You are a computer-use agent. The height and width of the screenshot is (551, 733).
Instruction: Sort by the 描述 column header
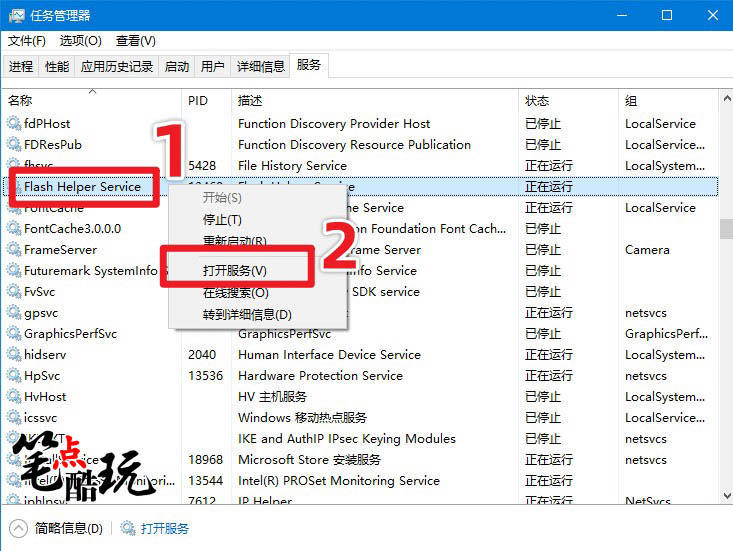pos(375,100)
